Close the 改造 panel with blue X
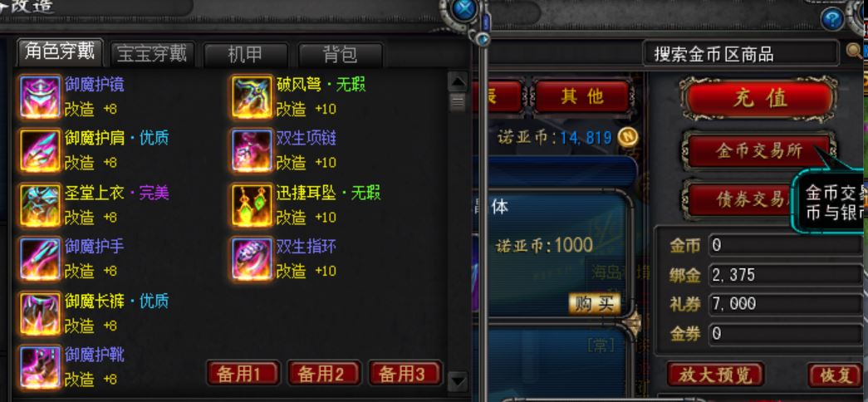 pyautogui.click(x=465, y=9)
